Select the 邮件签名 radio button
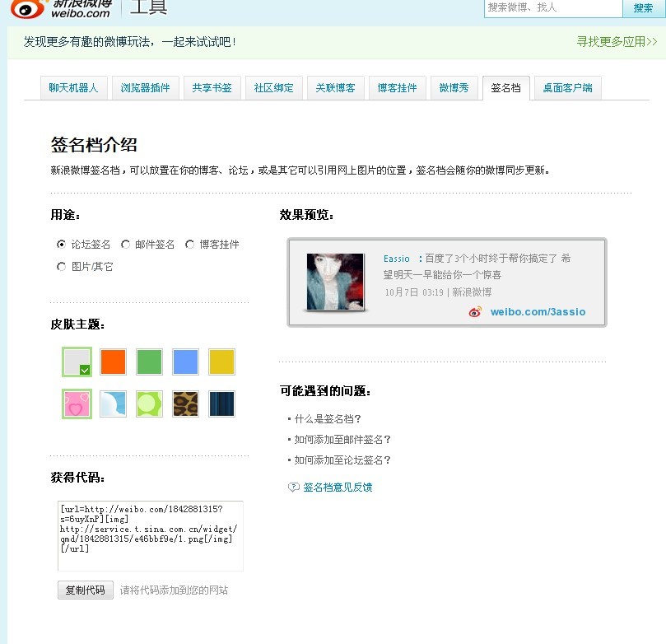The image size is (666, 644). click(125, 245)
